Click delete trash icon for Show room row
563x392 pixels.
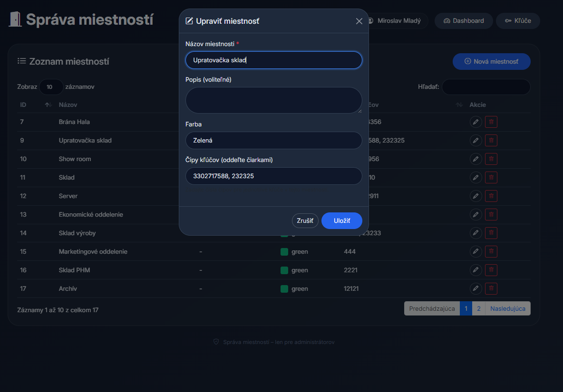[x=491, y=159]
